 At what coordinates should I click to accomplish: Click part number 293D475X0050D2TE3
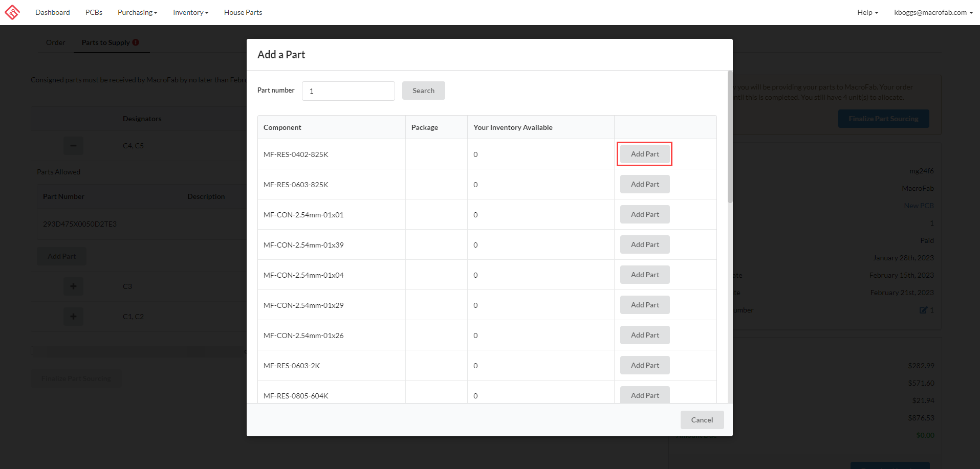[x=80, y=224]
